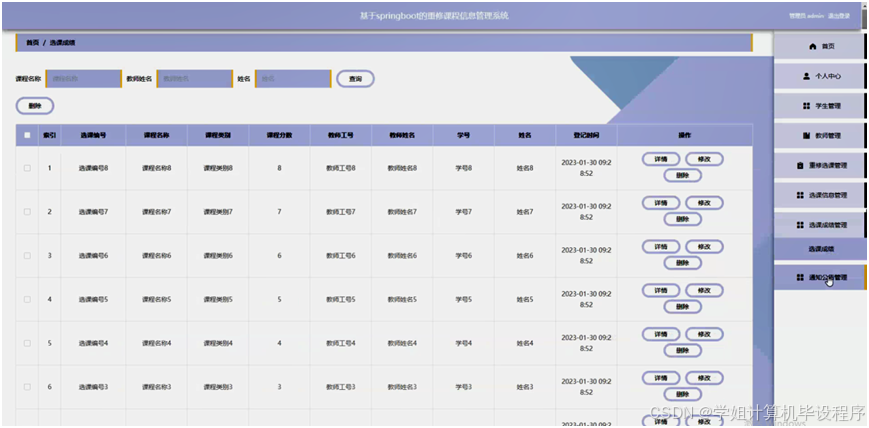This screenshot has height=428, width=869.
Task: Click the home icon beside 首页 in sidebar
Action: (x=812, y=47)
